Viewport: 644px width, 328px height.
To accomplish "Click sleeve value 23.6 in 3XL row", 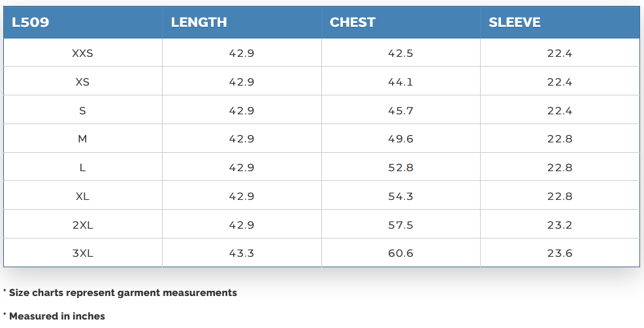I will click(560, 254).
